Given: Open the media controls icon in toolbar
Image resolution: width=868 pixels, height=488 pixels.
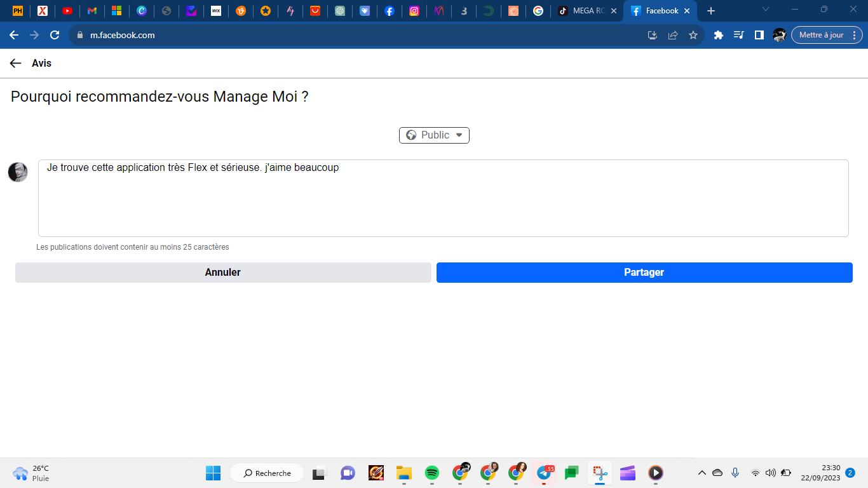Looking at the screenshot, I should pos(738,36).
